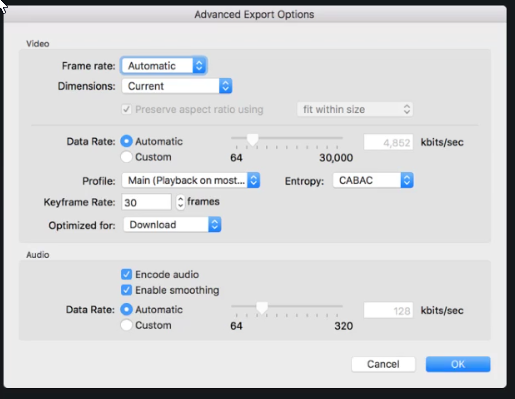
Task: Select Automatic audio data rate radio button
Action: [126, 309]
